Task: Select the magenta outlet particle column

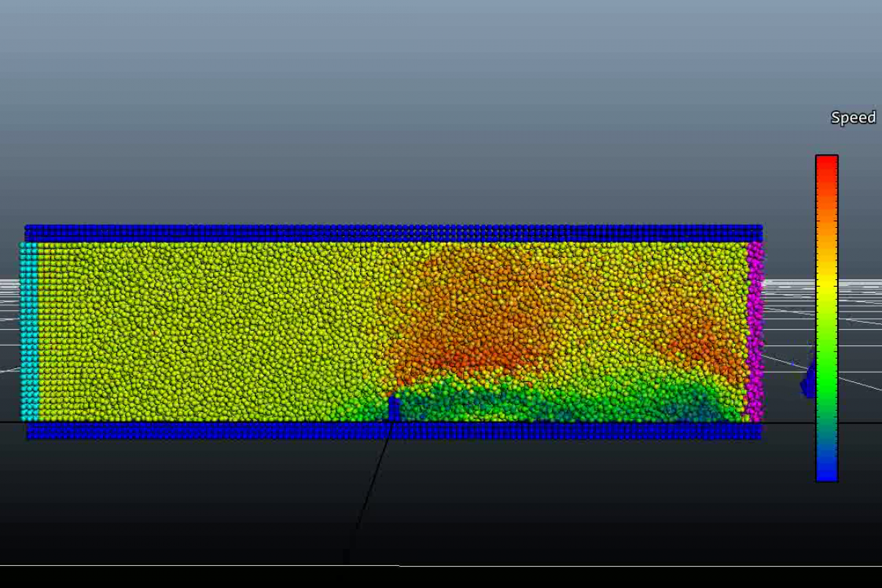Action: [x=755, y=331]
